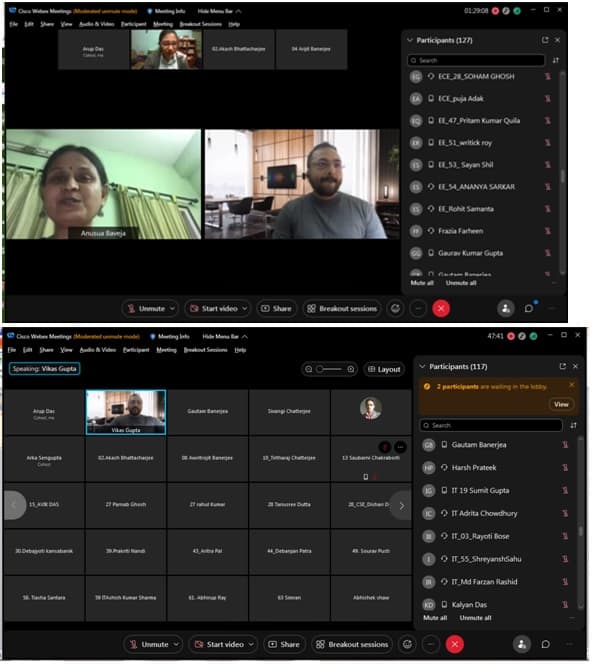This screenshot has height=668, width=593.
Task: Click participant row IT_03_Rayoti Bose
Action: pos(496,536)
